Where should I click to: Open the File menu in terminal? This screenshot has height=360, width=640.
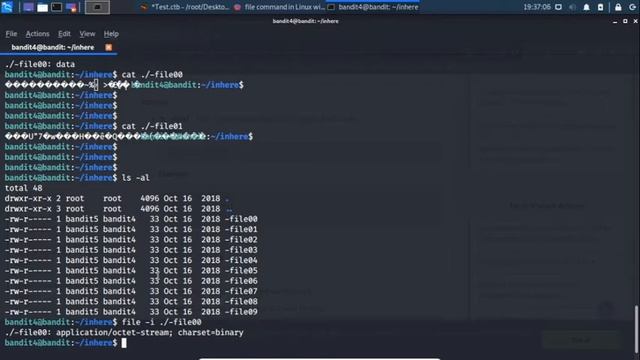pos(11,34)
